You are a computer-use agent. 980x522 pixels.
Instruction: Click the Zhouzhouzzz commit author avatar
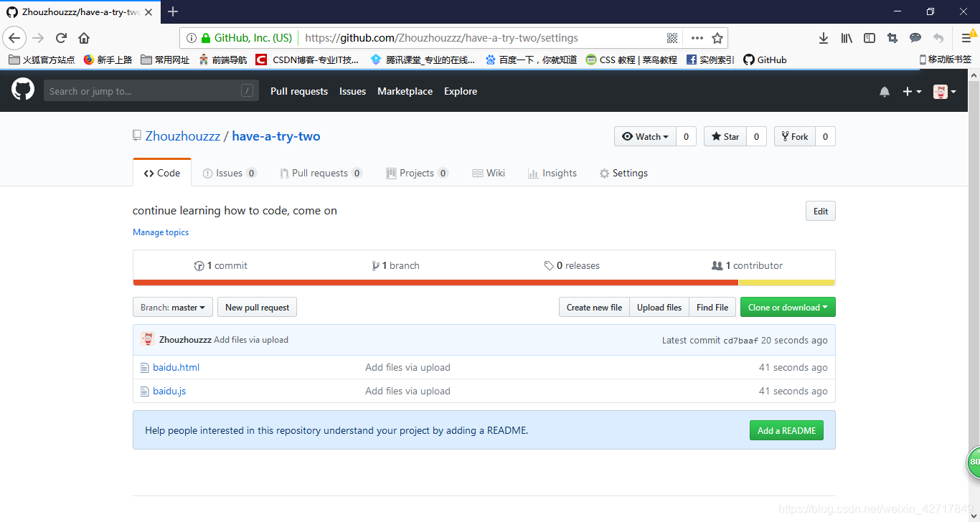(148, 340)
